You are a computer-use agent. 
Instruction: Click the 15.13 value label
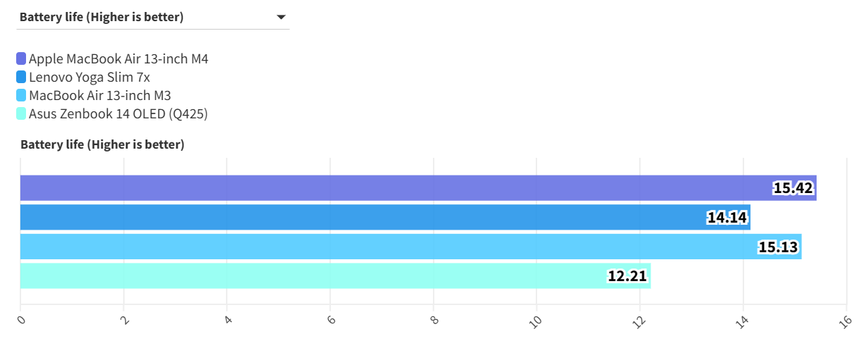(779, 247)
